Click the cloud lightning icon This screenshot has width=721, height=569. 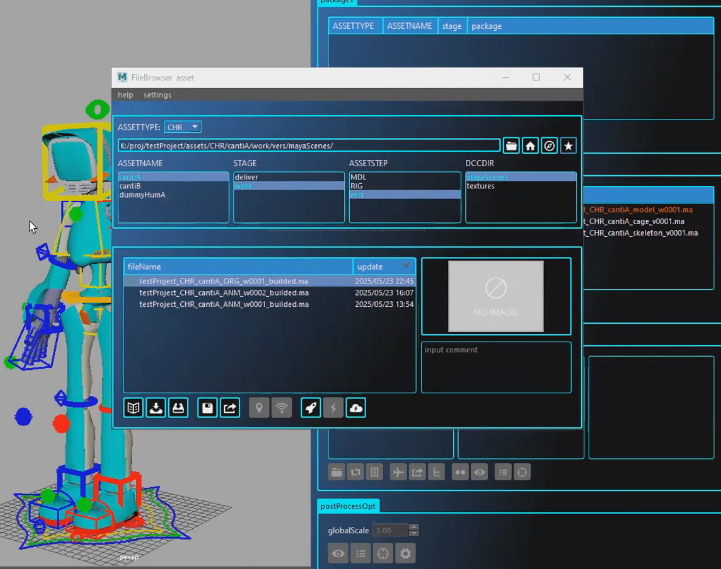point(356,408)
